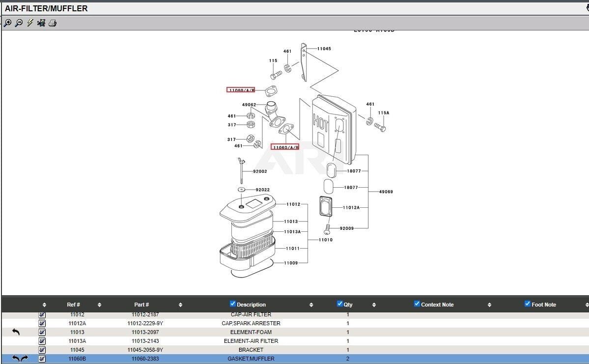Click the zoom in magnifier icon
Screen dimensions: 589x364
click(x=7, y=23)
